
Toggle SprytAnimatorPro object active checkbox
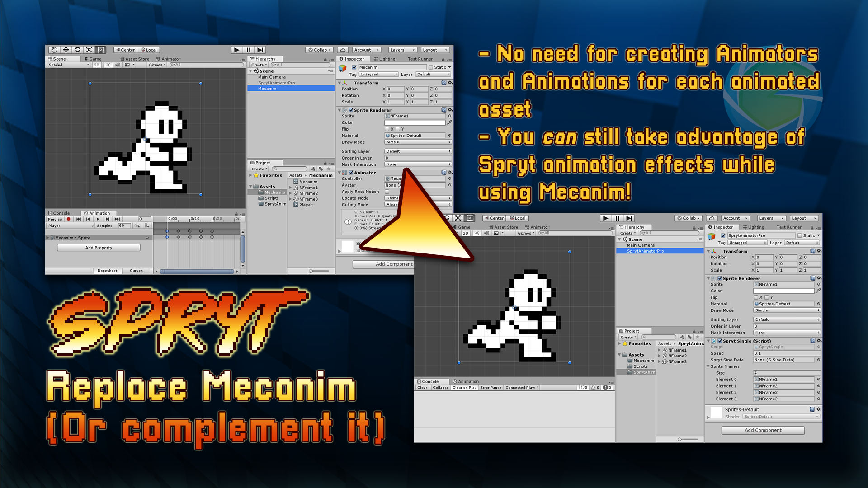tap(723, 235)
